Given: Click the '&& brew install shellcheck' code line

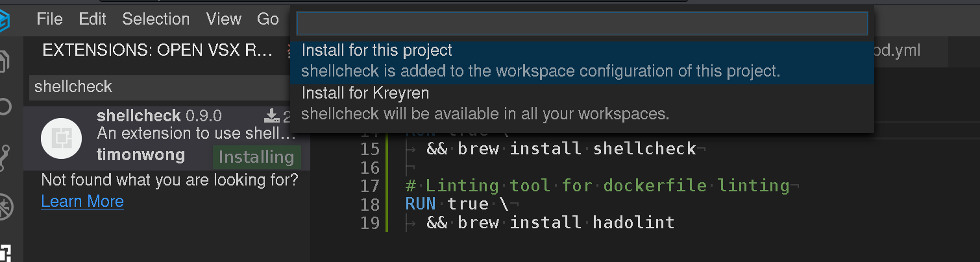Looking at the screenshot, I should [x=561, y=149].
